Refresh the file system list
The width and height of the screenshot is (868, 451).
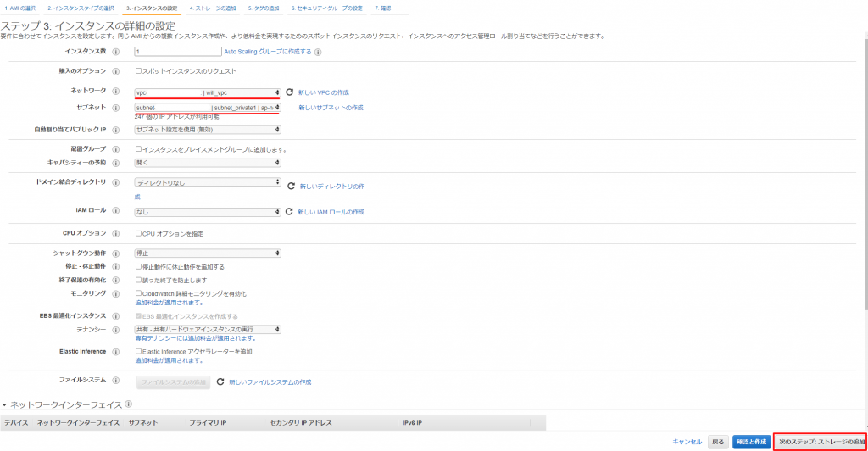[220, 381]
